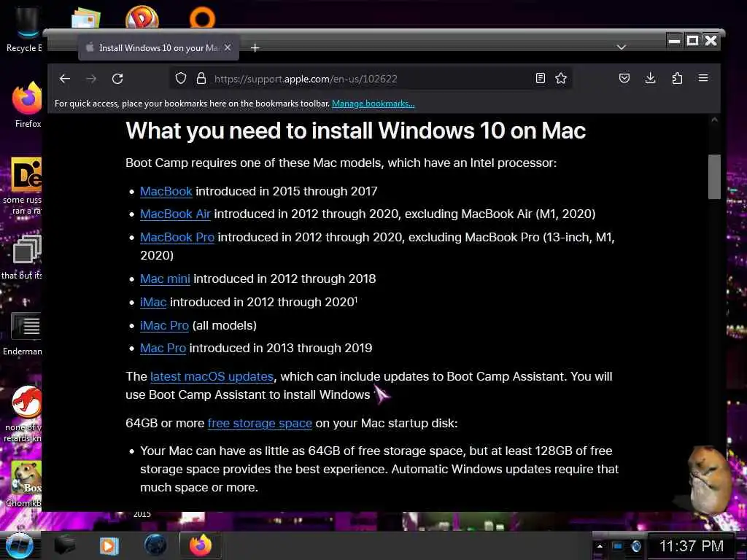The width and height of the screenshot is (747, 560).
Task: Open the Mac mini link
Action: (x=165, y=279)
